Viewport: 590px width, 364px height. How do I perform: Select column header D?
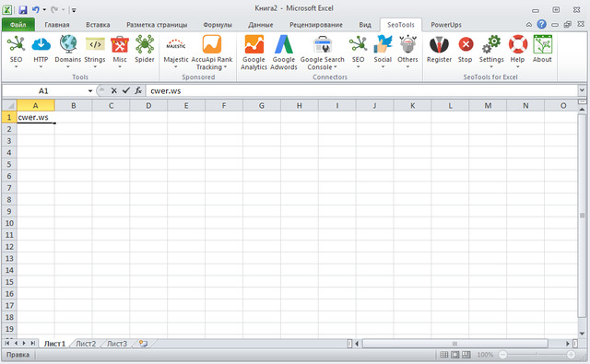[x=148, y=105]
